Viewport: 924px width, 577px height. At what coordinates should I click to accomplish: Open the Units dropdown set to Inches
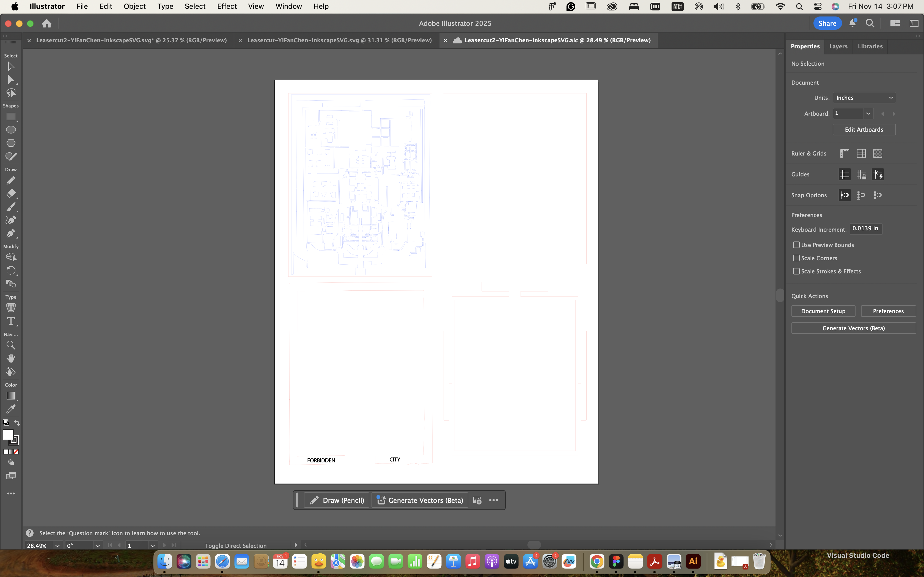[864, 98]
